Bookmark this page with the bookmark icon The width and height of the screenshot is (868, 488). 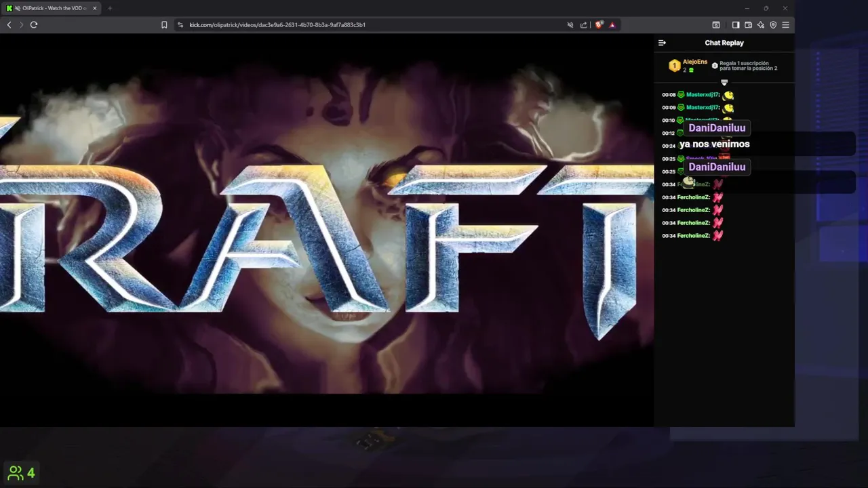[164, 24]
